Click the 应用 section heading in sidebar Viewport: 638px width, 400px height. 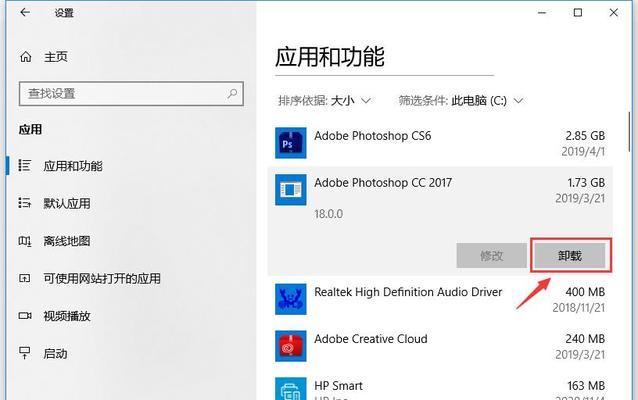(30, 129)
